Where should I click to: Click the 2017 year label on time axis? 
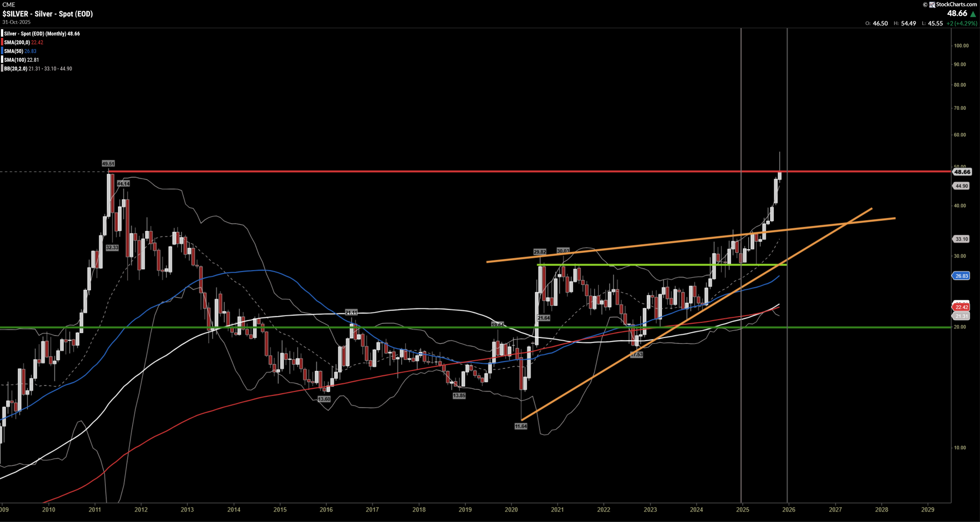click(372, 509)
